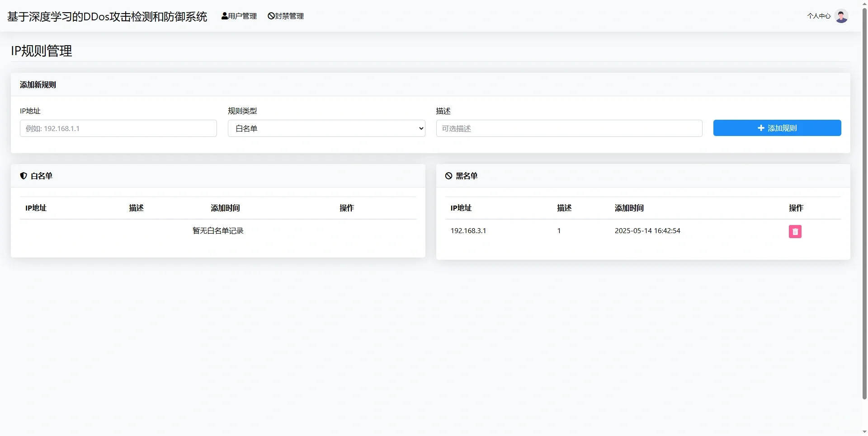
Task: Select 白名单 in the rule type selector
Action: pos(326,128)
